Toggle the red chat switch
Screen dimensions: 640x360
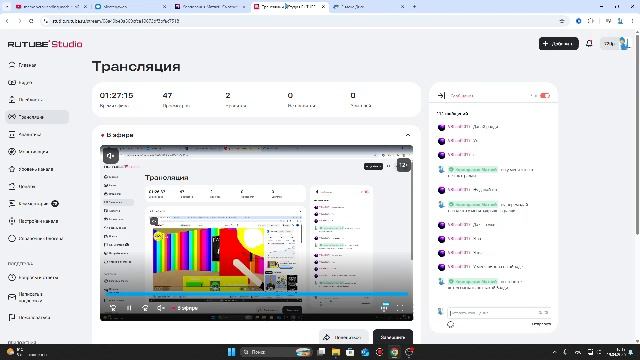point(544,96)
